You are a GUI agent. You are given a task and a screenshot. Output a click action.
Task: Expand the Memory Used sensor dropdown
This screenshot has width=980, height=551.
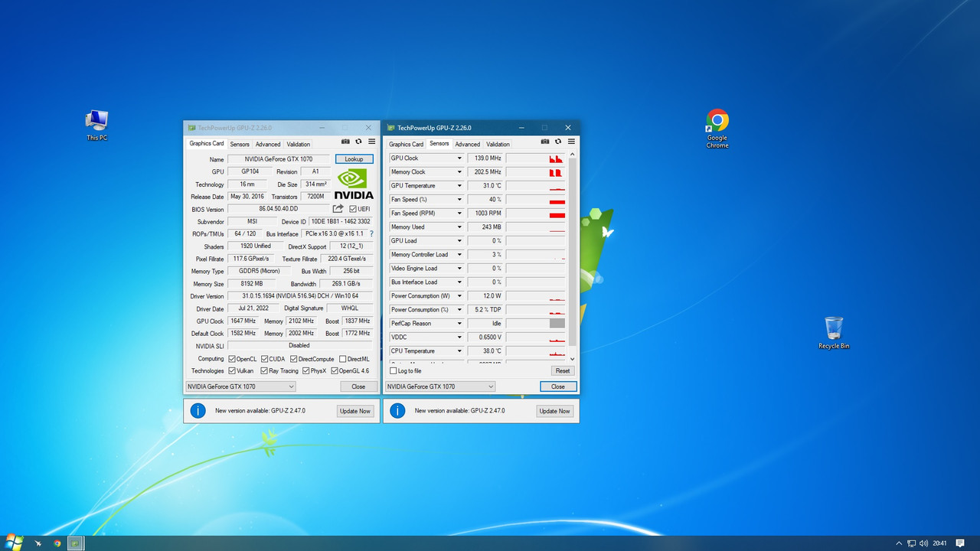coord(459,227)
